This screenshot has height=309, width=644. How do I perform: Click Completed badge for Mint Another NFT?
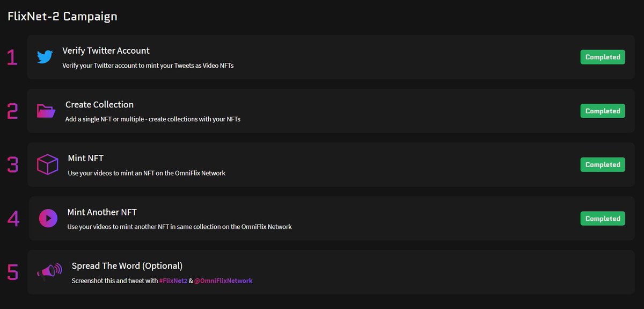point(603,218)
